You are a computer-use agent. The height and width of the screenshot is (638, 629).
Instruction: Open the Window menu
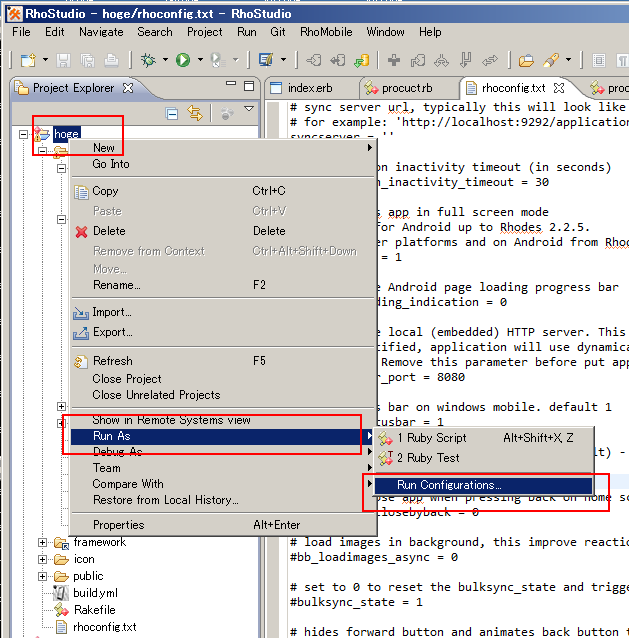coord(385,32)
